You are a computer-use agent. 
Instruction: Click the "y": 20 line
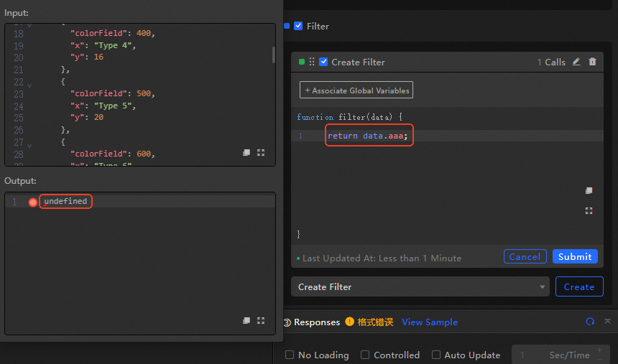87,118
